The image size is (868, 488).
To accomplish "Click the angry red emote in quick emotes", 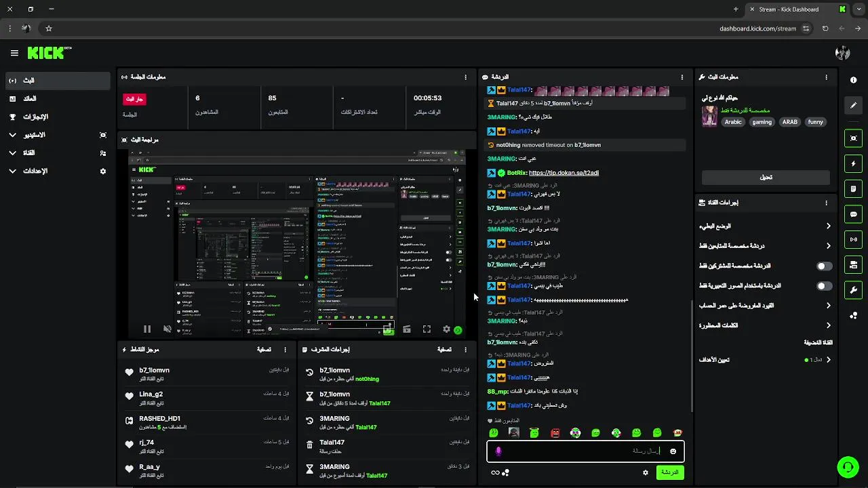I will pos(555,432).
